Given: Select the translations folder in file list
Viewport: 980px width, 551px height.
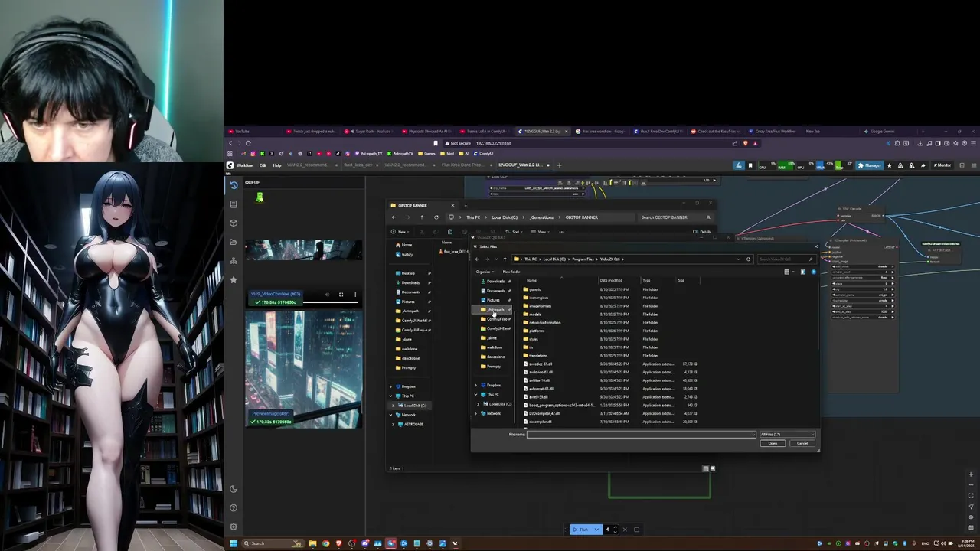Looking at the screenshot, I should point(538,356).
